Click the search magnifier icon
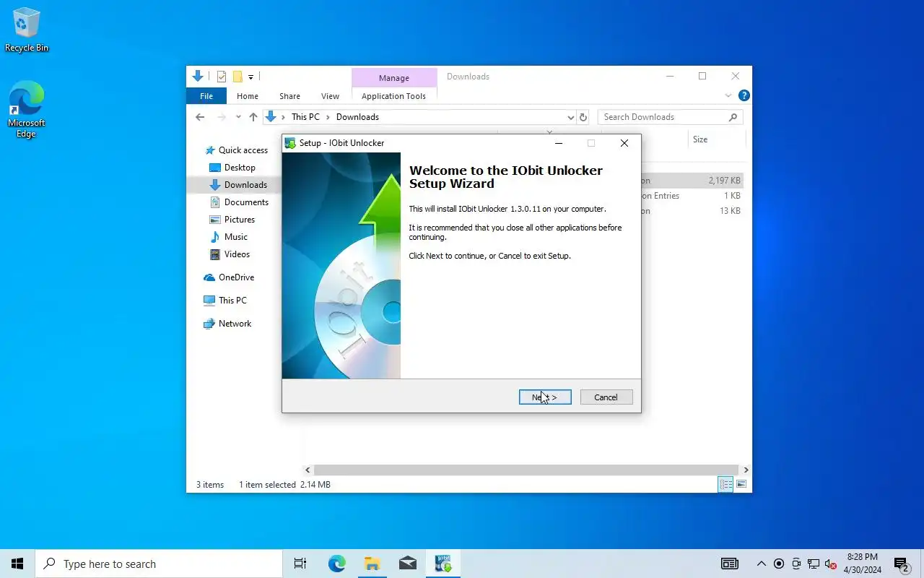 pyautogui.click(x=733, y=117)
